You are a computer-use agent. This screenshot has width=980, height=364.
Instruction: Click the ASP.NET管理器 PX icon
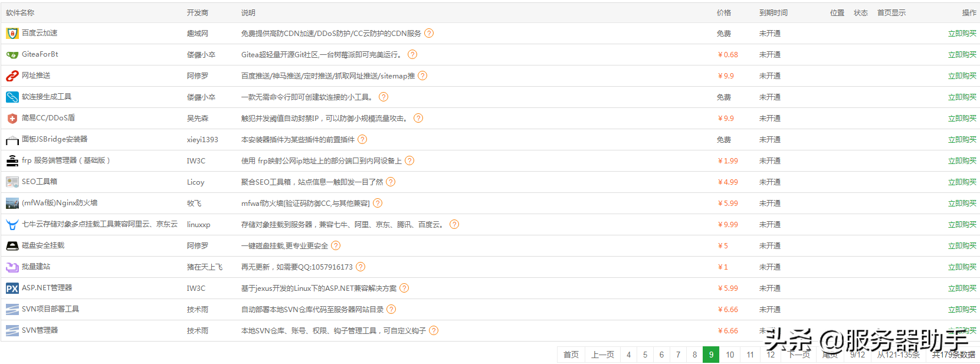pos(12,288)
